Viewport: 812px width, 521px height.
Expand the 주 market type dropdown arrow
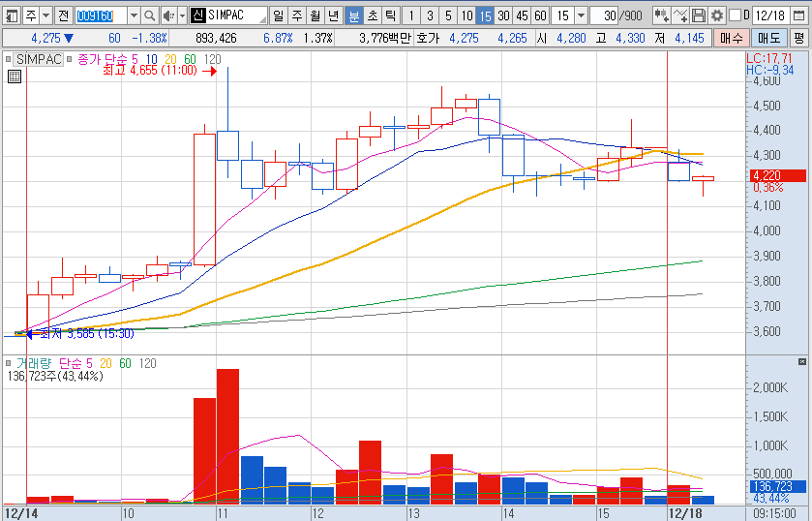[x=46, y=15]
